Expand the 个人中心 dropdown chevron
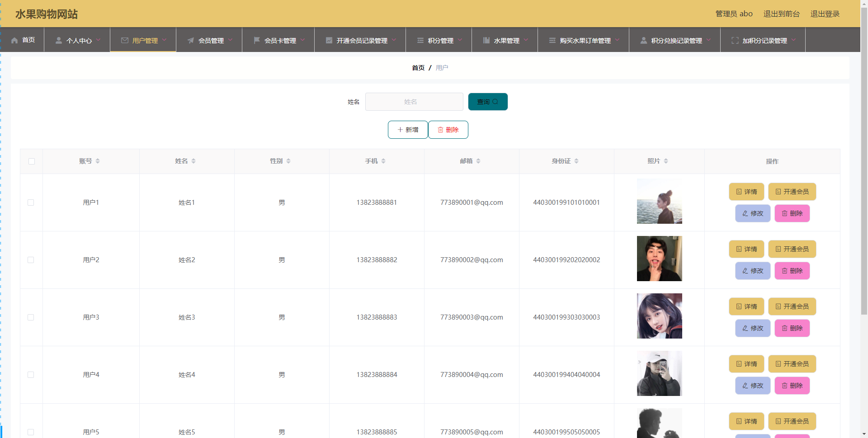This screenshot has width=868, height=438. pos(98,40)
